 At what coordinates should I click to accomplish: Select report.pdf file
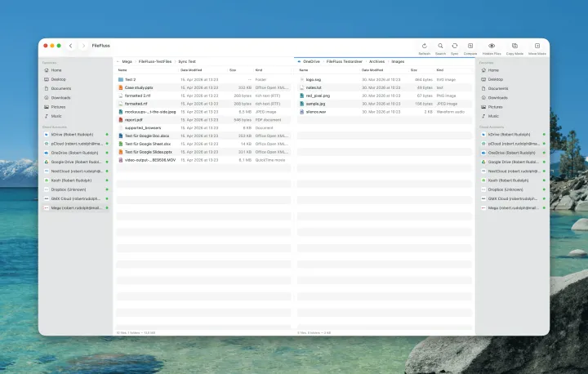203,120
